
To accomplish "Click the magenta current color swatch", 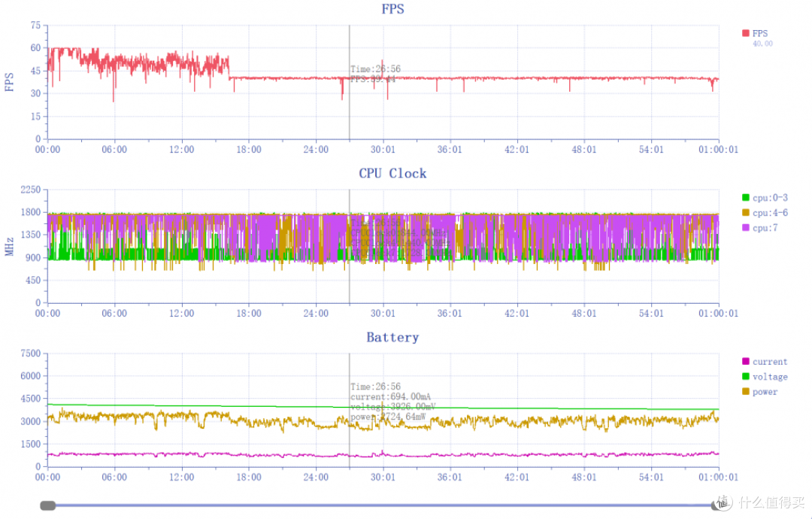I will tap(746, 361).
